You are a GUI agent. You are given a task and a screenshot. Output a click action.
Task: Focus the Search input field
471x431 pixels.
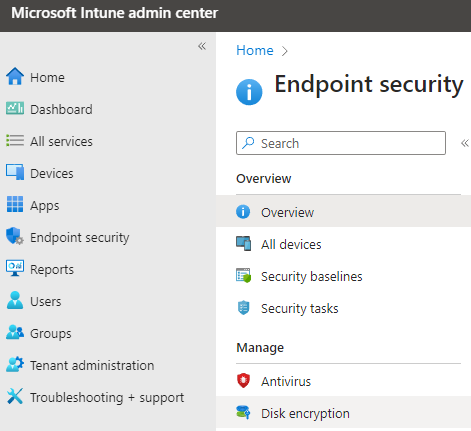click(341, 143)
